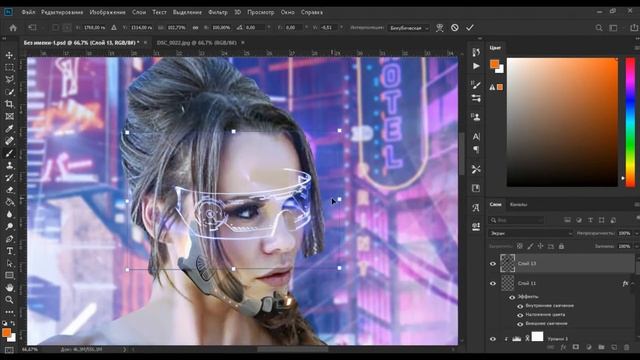Select the Clone Stamp tool

click(x=9, y=165)
